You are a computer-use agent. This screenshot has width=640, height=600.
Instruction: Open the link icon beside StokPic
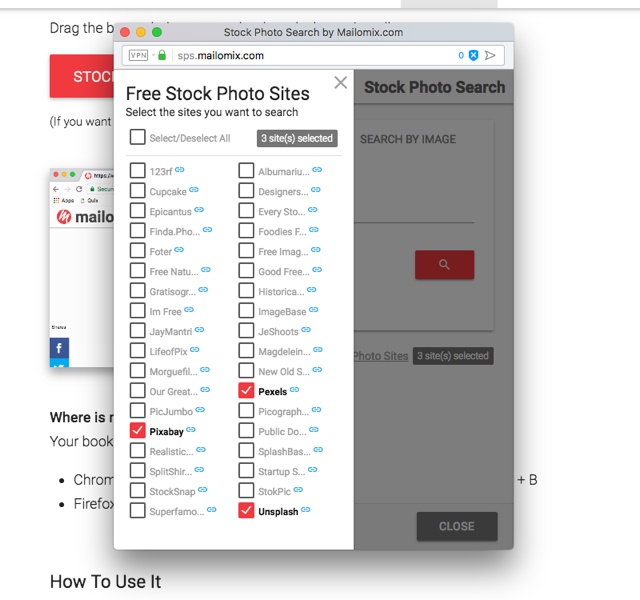[x=298, y=490]
